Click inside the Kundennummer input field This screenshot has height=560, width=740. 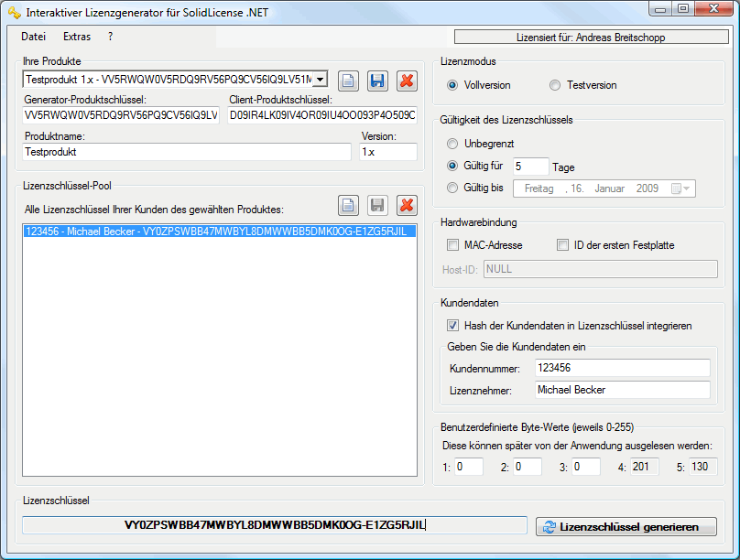[623, 368]
